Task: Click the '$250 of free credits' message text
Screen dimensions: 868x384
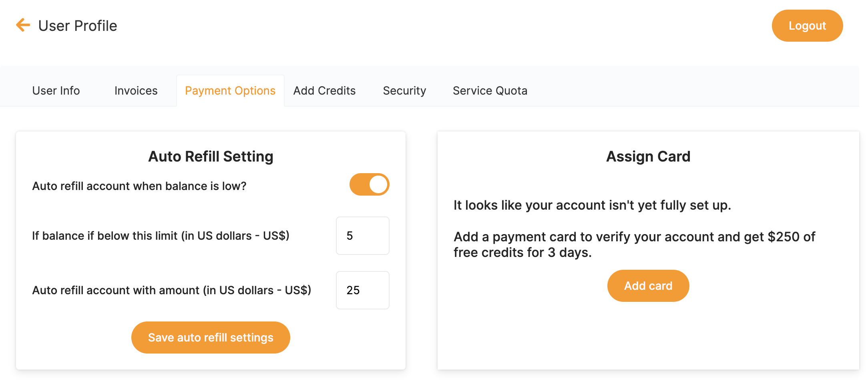Action: coord(634,245)
